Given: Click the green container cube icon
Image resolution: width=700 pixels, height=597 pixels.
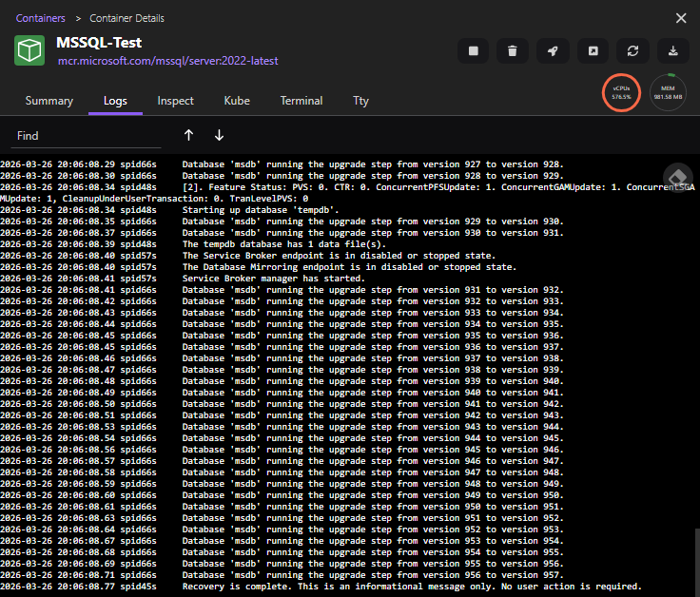Looking at the screenshot, I should pos(29,50).
